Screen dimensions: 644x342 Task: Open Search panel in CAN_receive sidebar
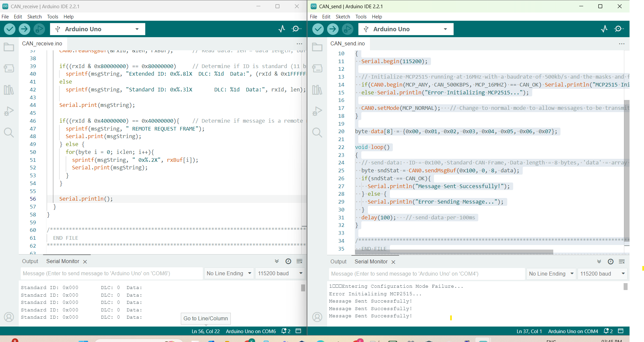pos(9,133)
